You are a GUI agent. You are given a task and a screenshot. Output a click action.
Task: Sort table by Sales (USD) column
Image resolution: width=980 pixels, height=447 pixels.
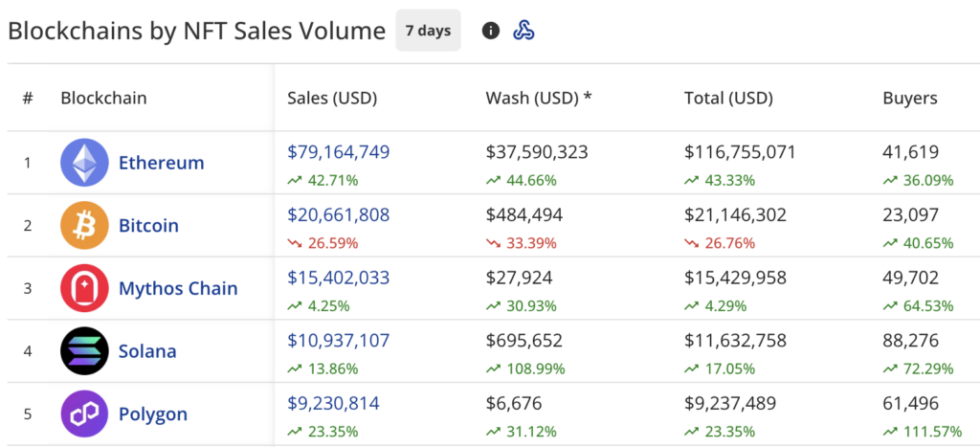(332, 98)
